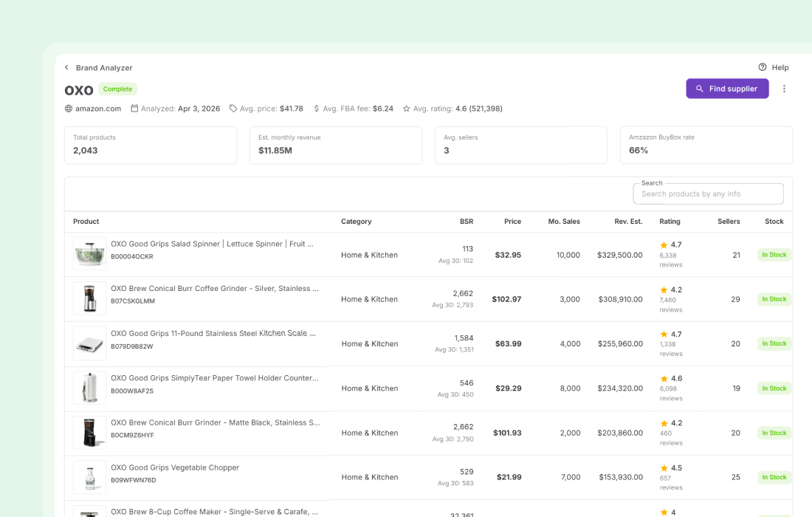812x517 pixels.
Task: Click the star icon next to Avg. rating
Action: point(406,108)
